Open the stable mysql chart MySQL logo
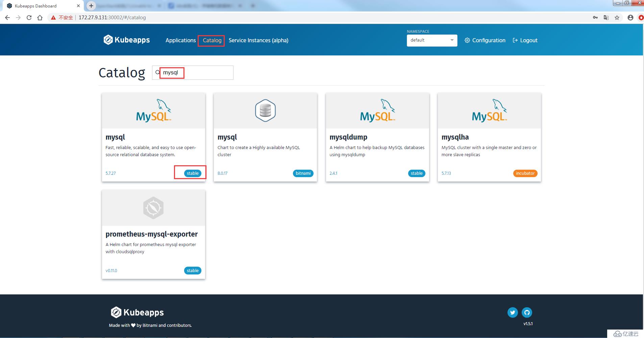 click(x=153, y=111)
